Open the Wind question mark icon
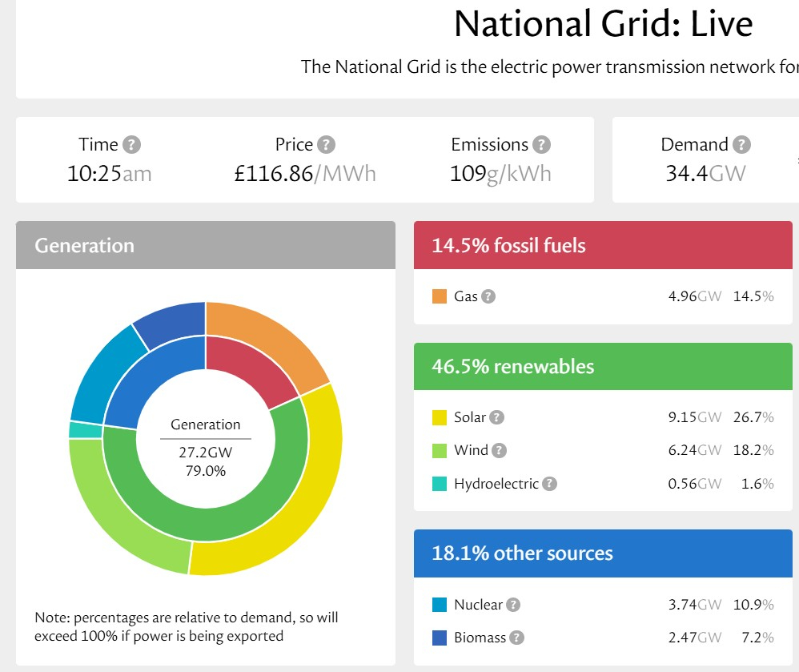799x672 pixels. [500, 450]
